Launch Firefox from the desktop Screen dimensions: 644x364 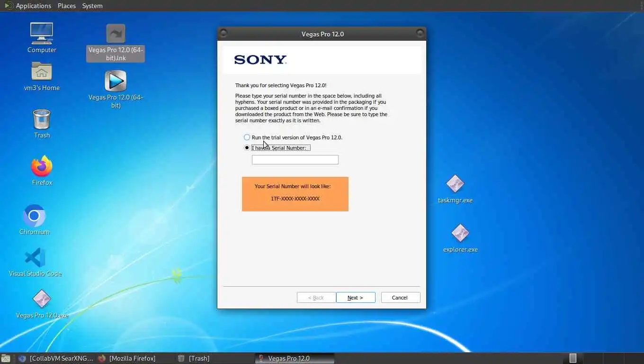(x=42, y=166)
